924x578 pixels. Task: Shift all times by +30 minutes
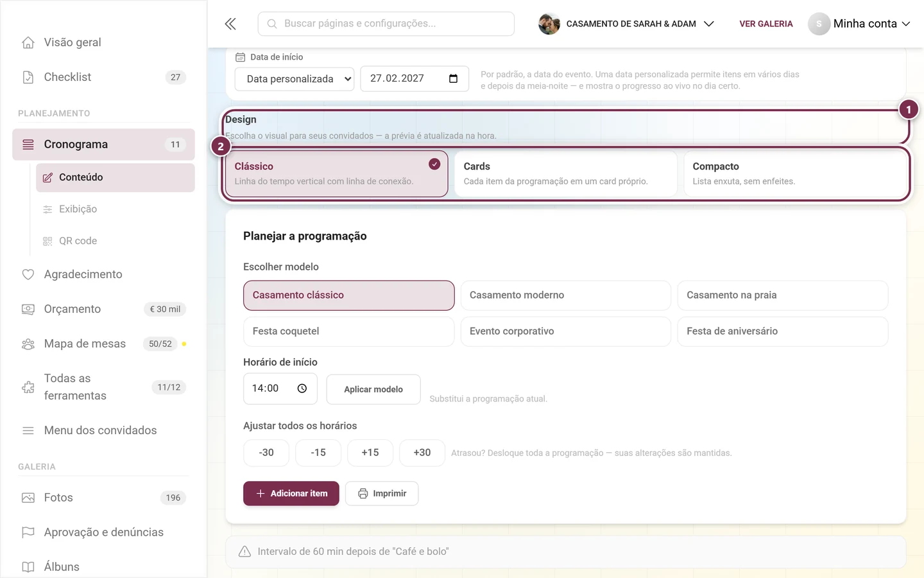pos(422,453)
